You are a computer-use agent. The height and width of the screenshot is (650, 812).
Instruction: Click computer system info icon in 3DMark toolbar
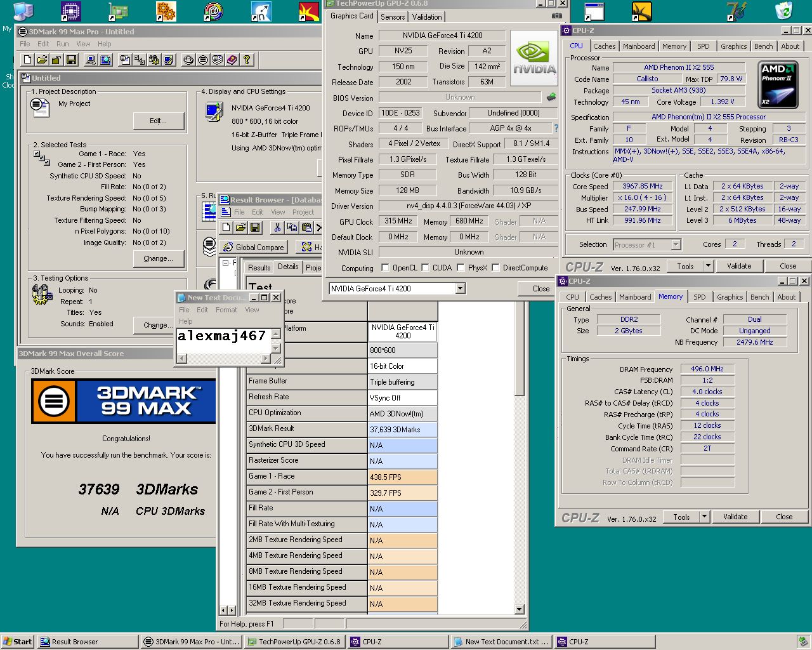91,60
